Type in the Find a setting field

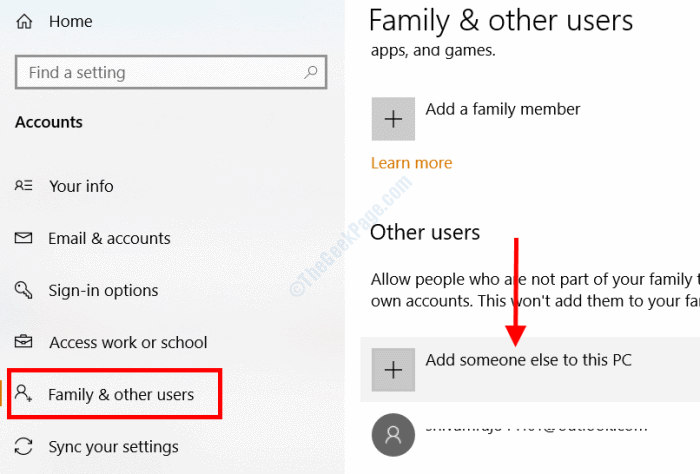coord(160,73)
